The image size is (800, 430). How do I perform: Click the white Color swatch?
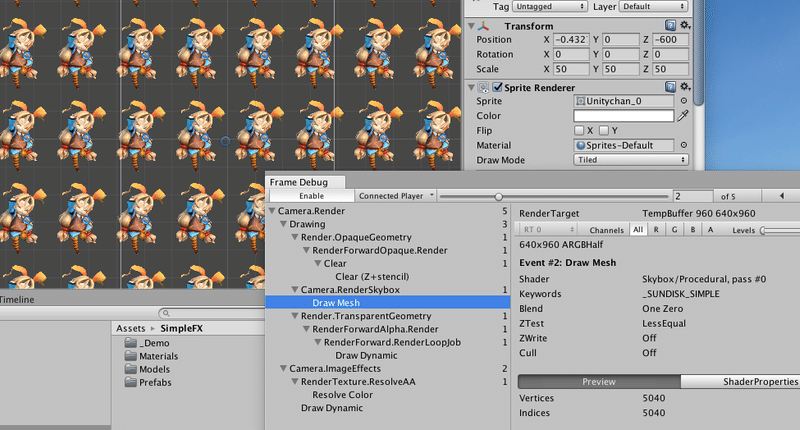point(623,116)
